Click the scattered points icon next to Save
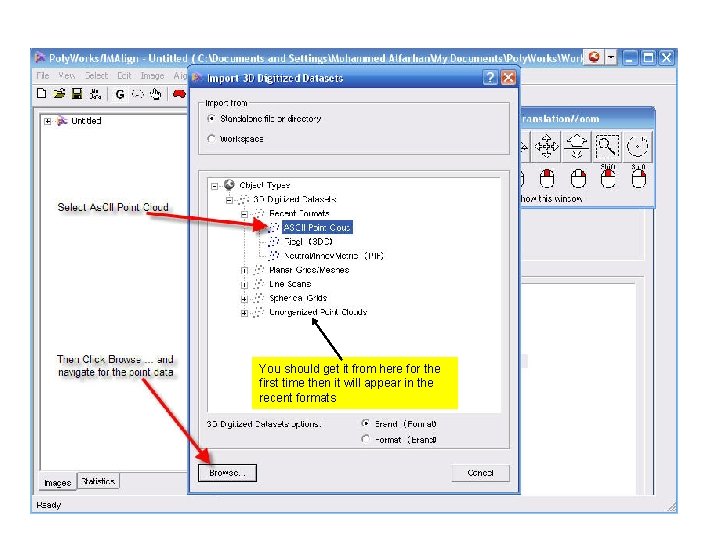 pos(95,94)
